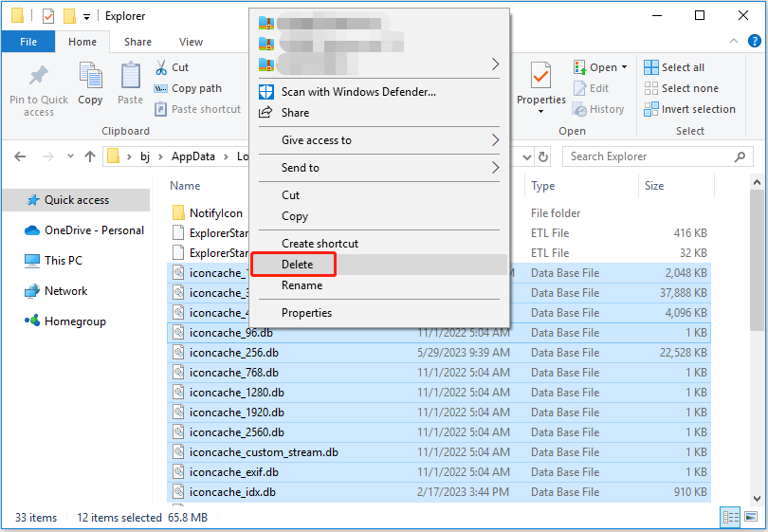Select the NotifyIcon folder
Image resolution: width=768 pixels, height=532 pixels.
point(216,213)
